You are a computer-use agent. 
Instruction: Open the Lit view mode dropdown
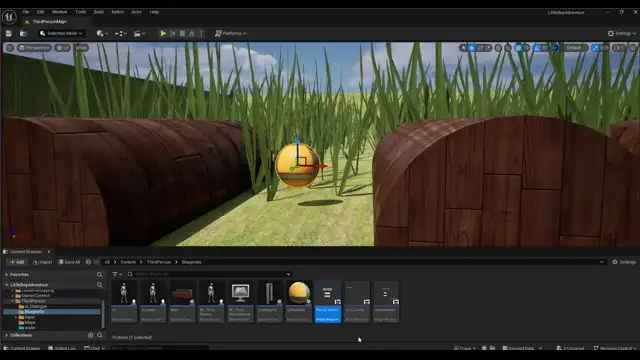click(63, 48)
